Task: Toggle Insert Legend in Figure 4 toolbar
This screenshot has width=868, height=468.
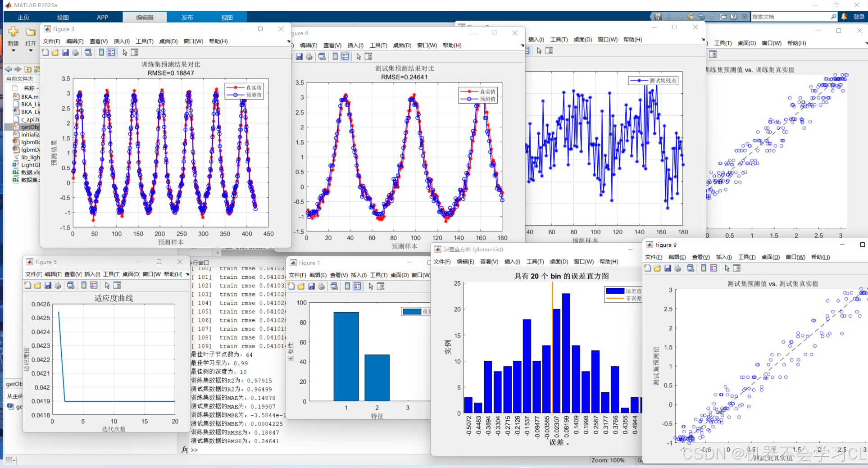Action: [x=345, y=57]
